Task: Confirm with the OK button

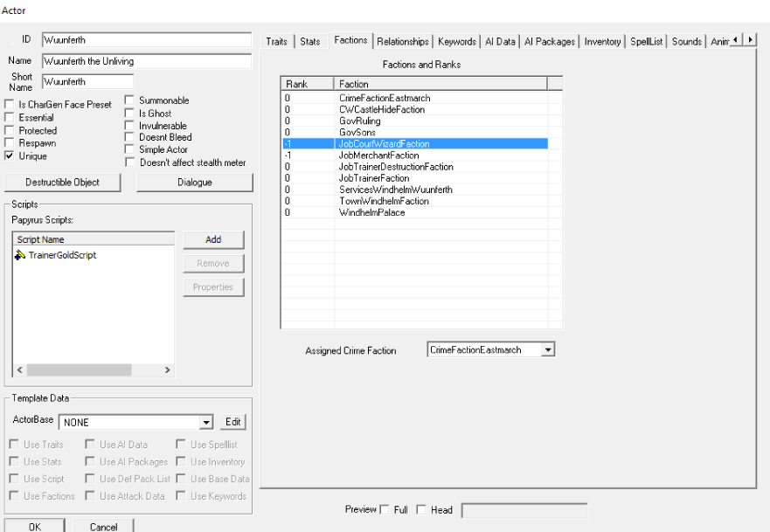Action: tap(35, 526)
